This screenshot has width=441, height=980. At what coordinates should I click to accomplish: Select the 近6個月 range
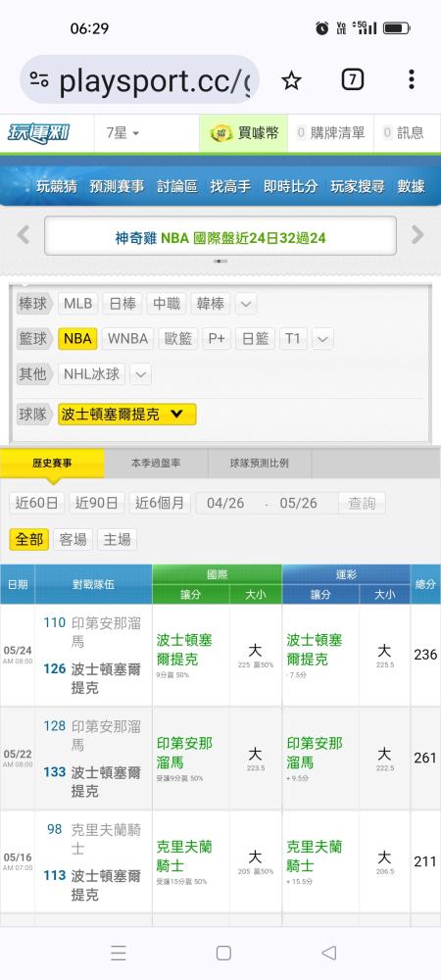coord(160,503)
